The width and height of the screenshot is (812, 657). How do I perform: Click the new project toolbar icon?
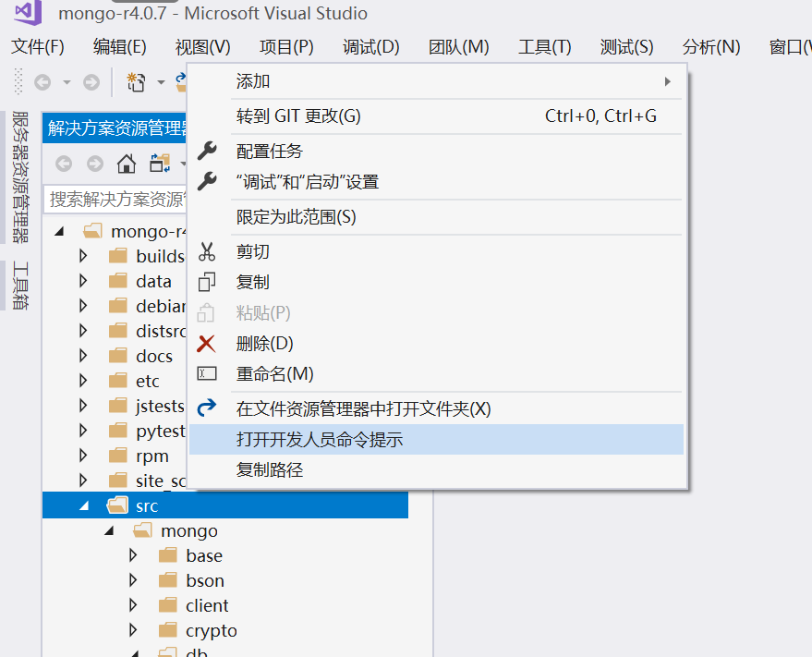coord(136,82)
